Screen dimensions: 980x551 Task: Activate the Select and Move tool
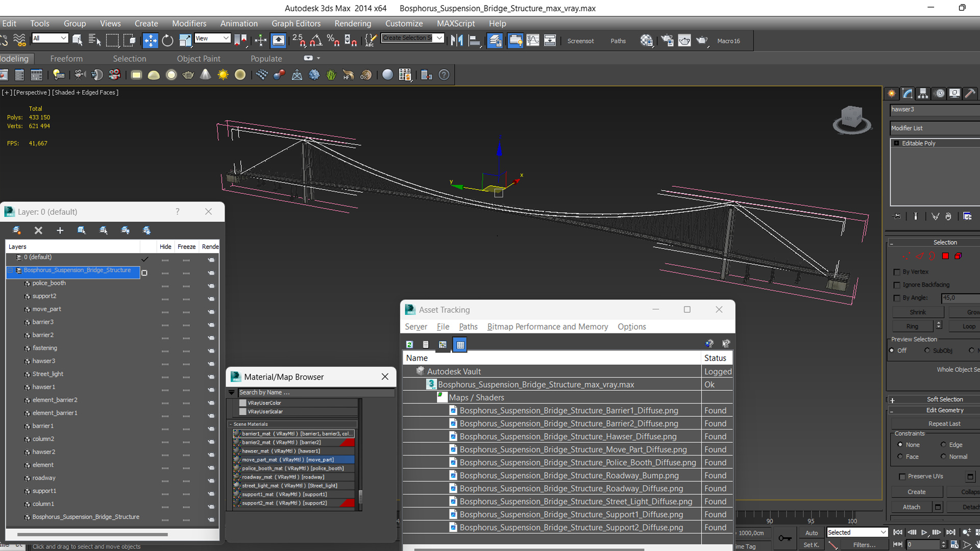(x=150, y=40)
